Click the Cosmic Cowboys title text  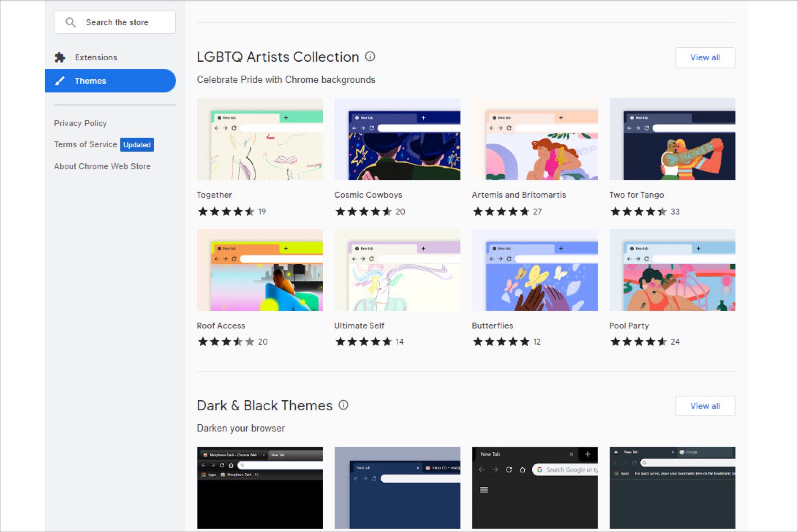coord(368,195)
